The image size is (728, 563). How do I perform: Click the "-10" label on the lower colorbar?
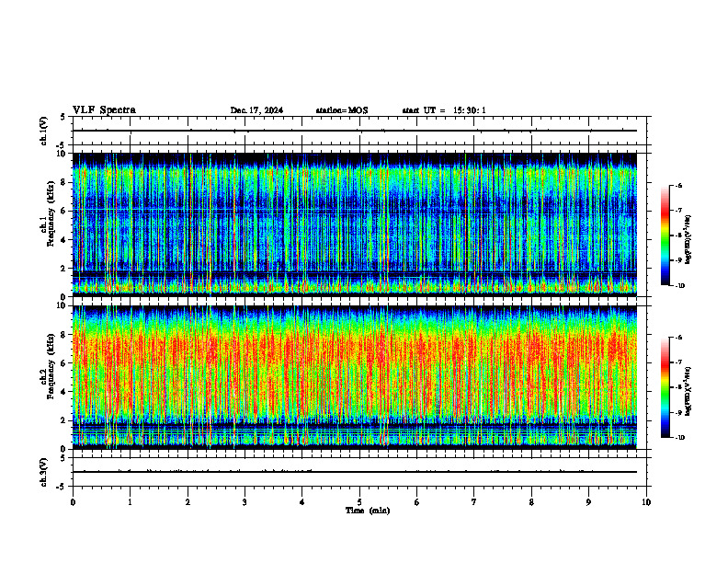(679, 438)
